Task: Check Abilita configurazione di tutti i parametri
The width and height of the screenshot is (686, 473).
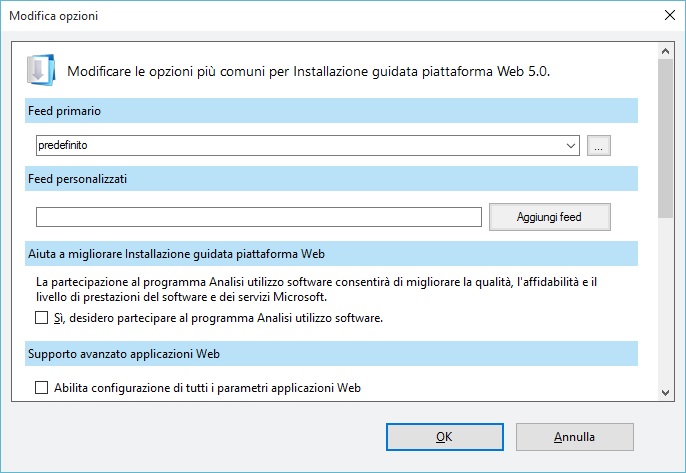Action: pyautogui.click(x=42, y=388)
